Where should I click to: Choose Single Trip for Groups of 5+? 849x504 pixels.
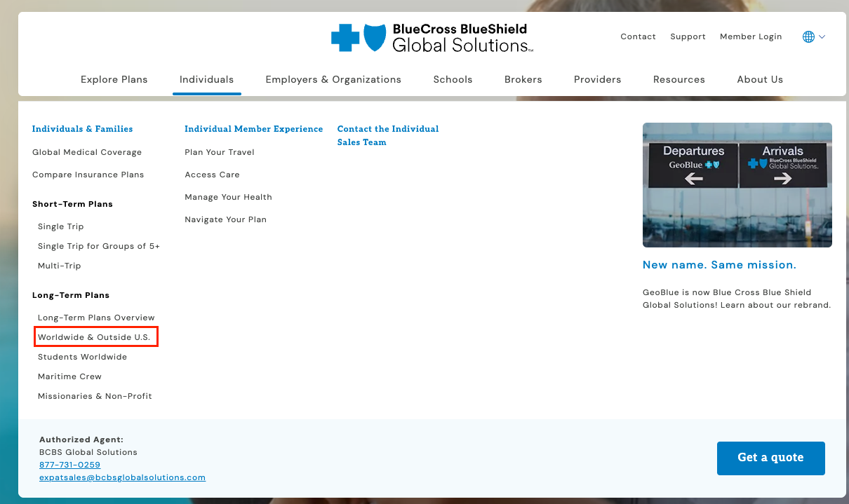tap(99, 246)
